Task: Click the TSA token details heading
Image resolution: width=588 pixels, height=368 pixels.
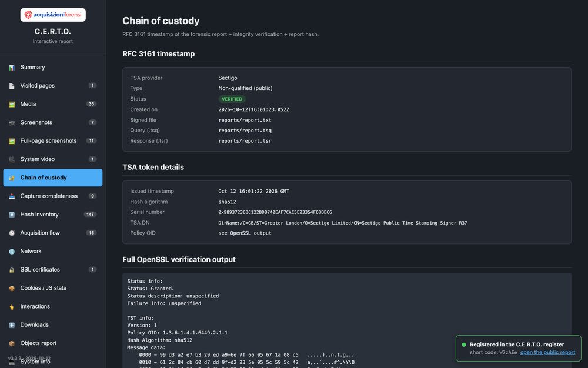Action: pos(153,167)
